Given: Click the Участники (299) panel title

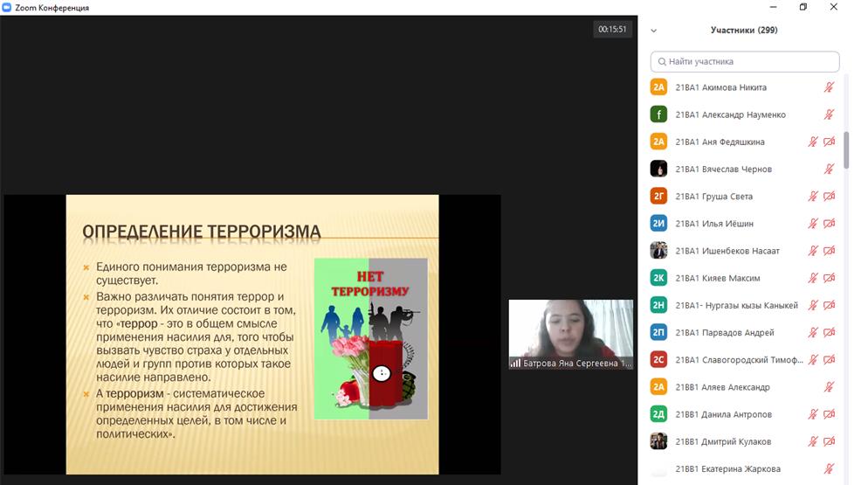Looking at the screenshot, I should coord(744,31).
